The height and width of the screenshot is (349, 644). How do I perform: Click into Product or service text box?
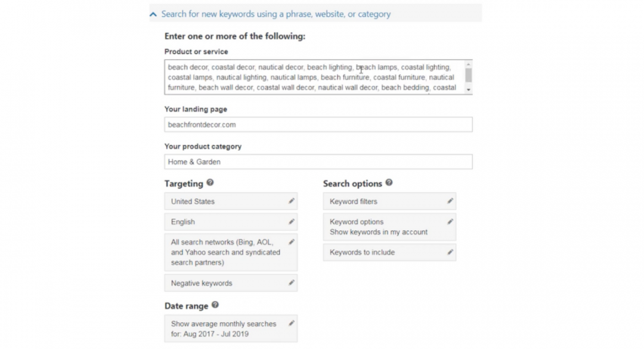click(314, 78)
